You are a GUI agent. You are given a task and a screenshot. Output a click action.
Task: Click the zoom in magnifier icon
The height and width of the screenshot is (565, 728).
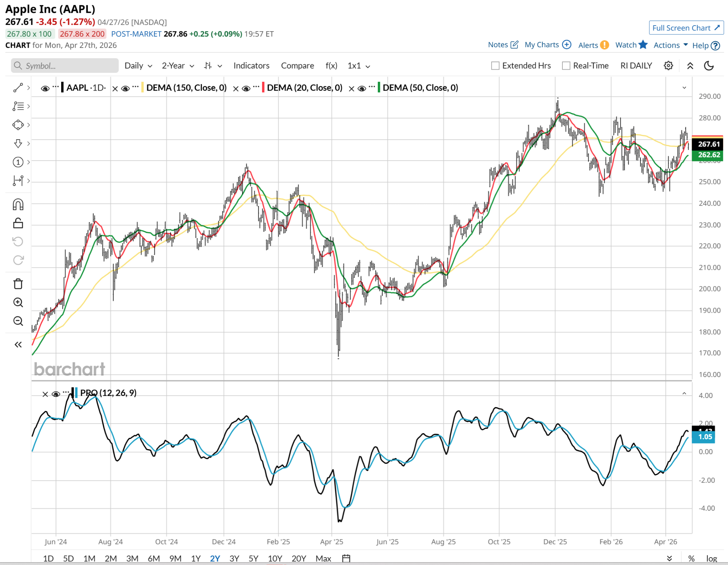pos(18,302)
